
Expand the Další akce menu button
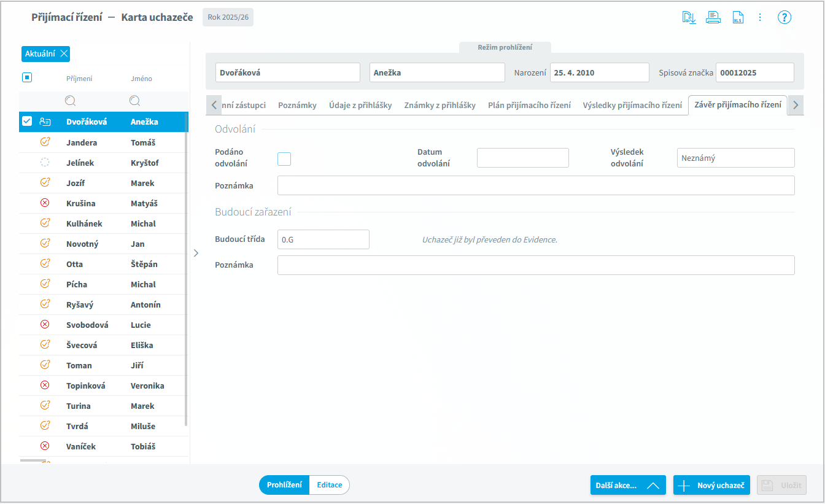[x=628, y=485]
